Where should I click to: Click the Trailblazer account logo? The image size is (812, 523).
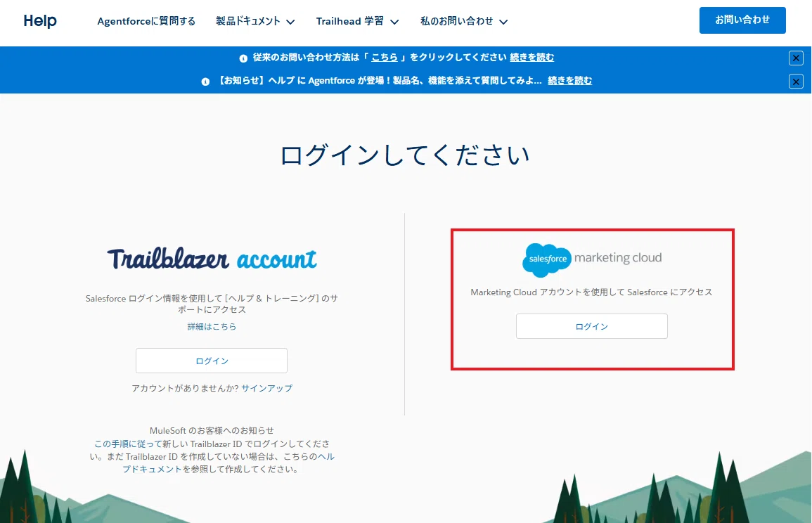click(x=212, y=258)
